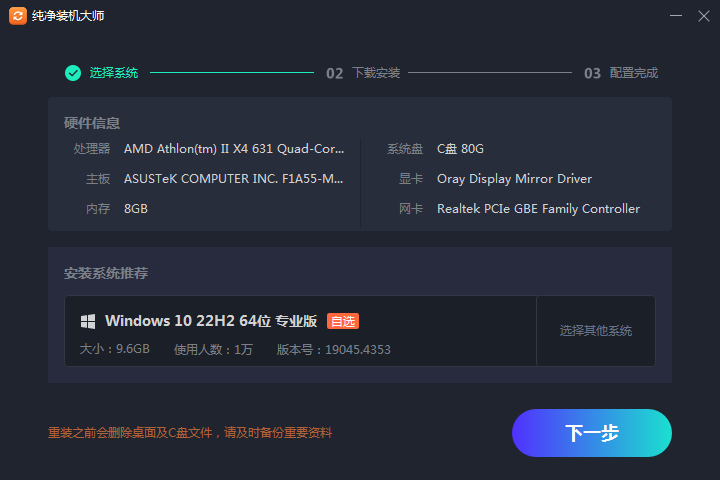Click the 大小：9.6GB size text
Screen dimensions: 720x480
tap(115, 349)
